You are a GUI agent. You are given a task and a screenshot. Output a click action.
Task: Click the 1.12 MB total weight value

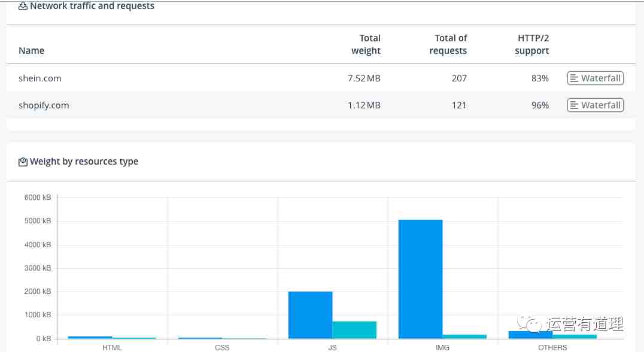point(364,105)
